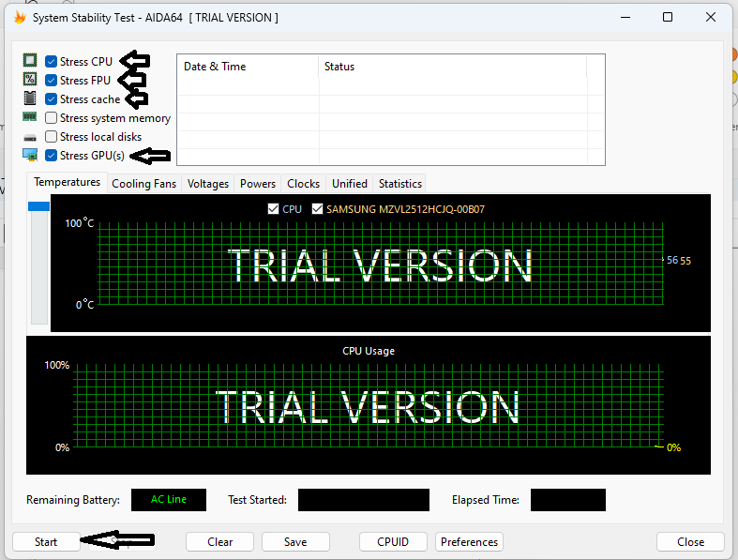Enable the Stress system memory checkbox
This screenshot has width=738, height=560.
point(51,118)
